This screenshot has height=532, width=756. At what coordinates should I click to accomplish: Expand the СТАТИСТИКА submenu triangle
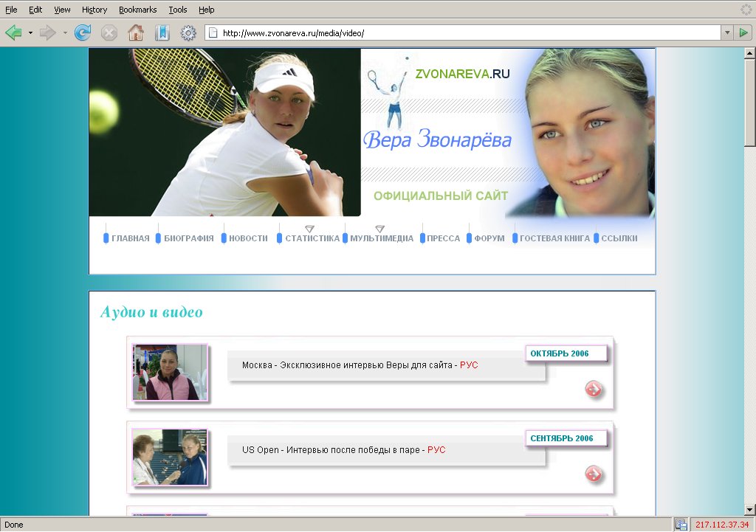pos(309,229)
